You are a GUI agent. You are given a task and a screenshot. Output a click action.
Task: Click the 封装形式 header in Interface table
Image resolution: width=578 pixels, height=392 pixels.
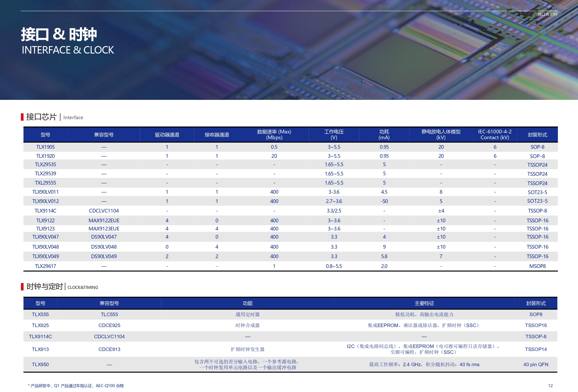[537, 135]
